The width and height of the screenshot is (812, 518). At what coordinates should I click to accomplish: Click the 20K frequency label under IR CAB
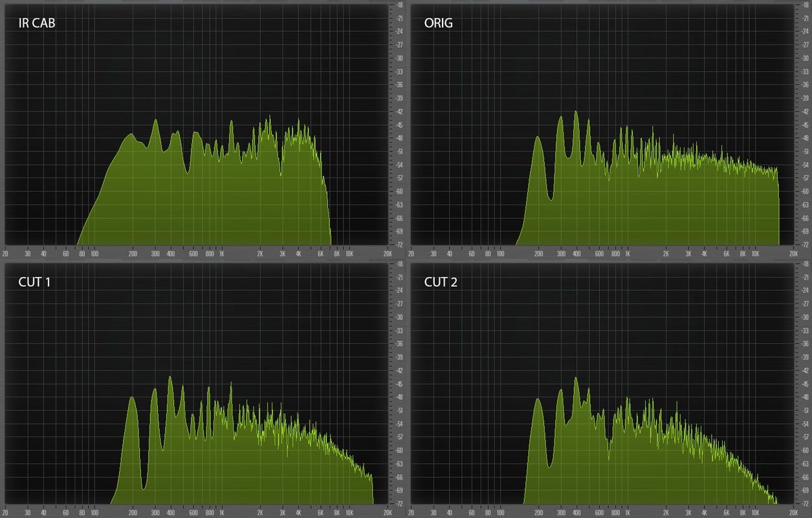(387, 254)
